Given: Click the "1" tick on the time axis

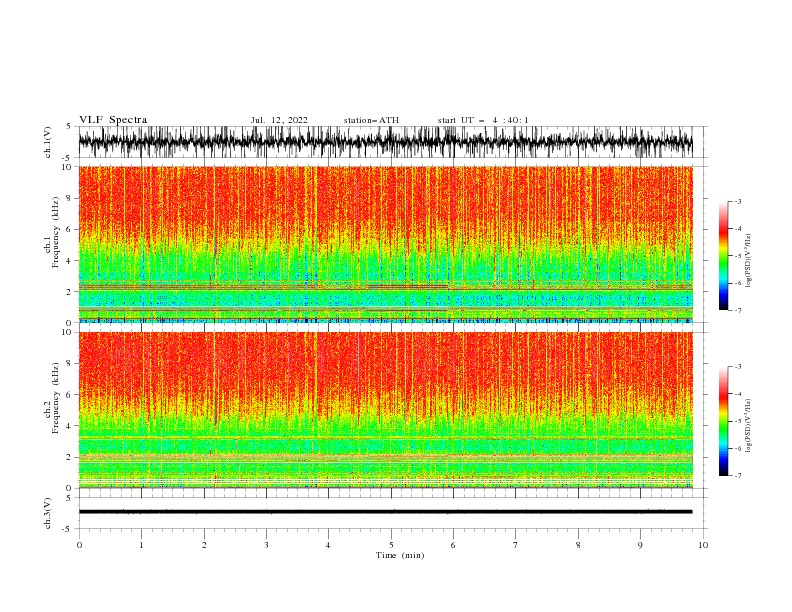Looking at the screenshot, I should [141, 545].
